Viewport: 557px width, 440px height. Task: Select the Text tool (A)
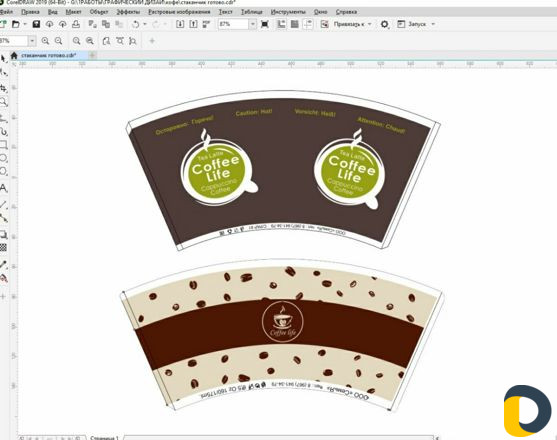click(x=3, y=188)
